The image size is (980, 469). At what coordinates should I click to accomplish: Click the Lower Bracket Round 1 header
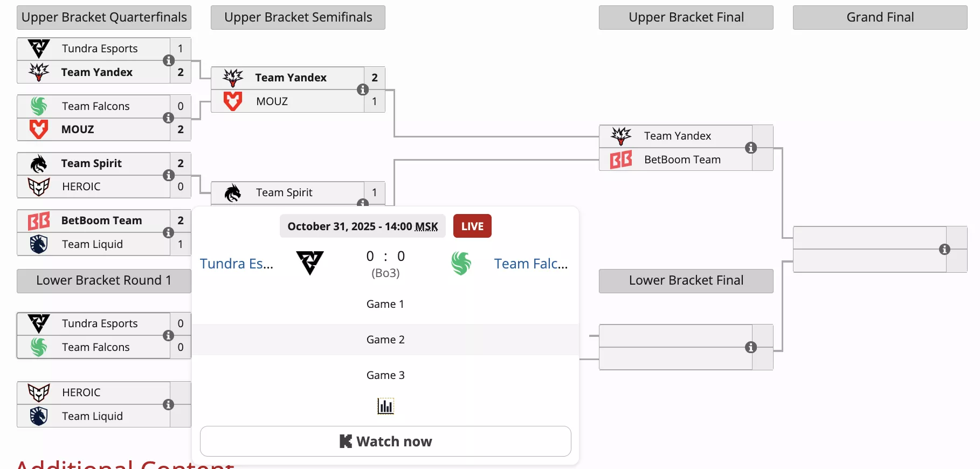point(104,280)
